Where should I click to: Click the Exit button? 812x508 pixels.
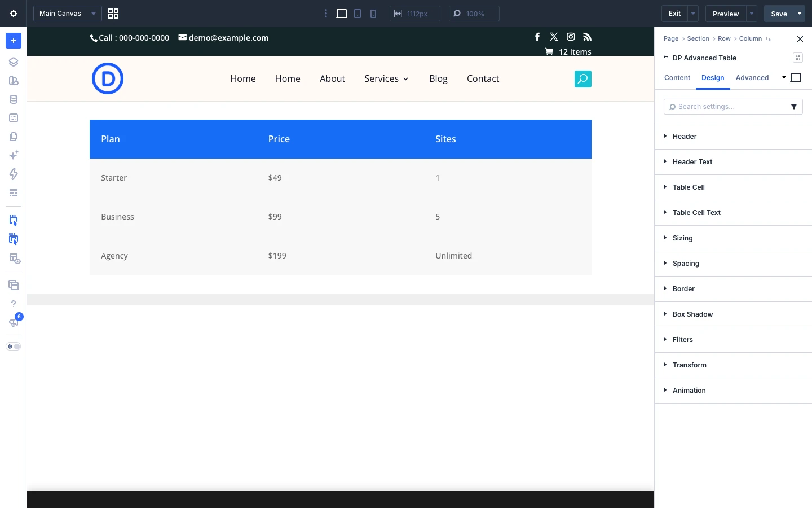[x=674, y=14]
